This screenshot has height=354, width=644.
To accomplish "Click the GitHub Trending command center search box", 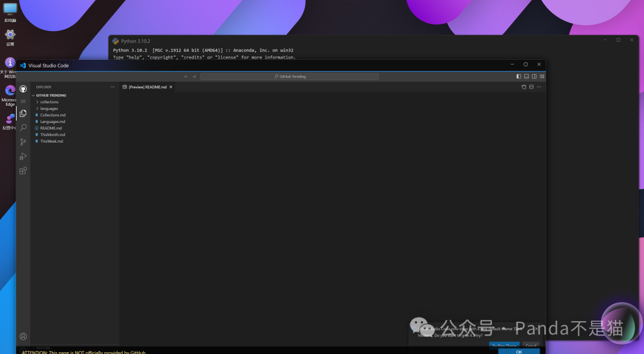I will [x=290, y=76].
